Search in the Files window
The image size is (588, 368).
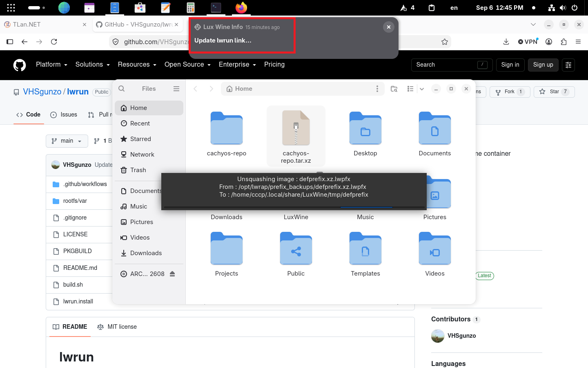(122, 89)
